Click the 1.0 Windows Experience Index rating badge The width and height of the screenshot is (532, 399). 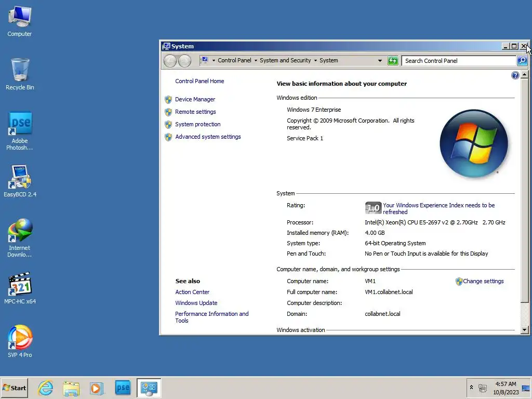coord(373,208)
